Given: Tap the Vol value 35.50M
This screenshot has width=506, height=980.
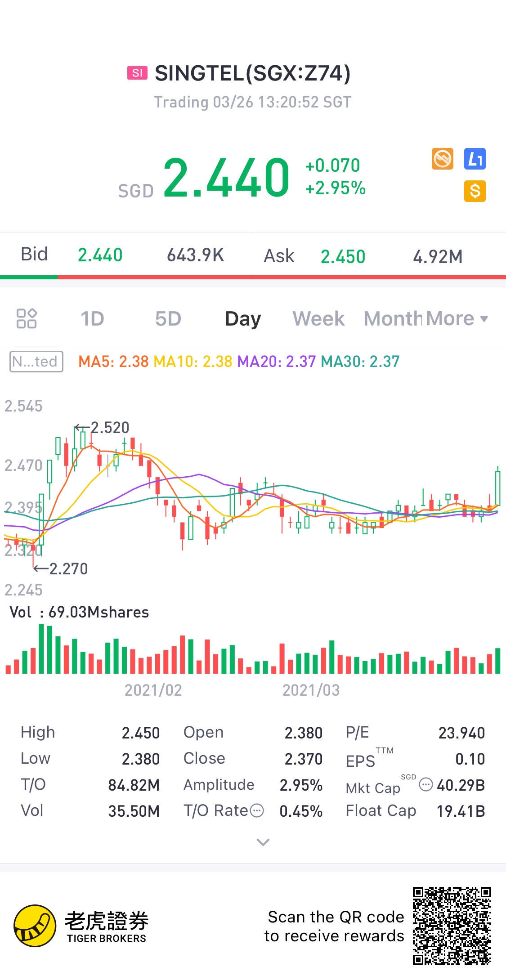Looking at the screenshot, I should [134, 811].
